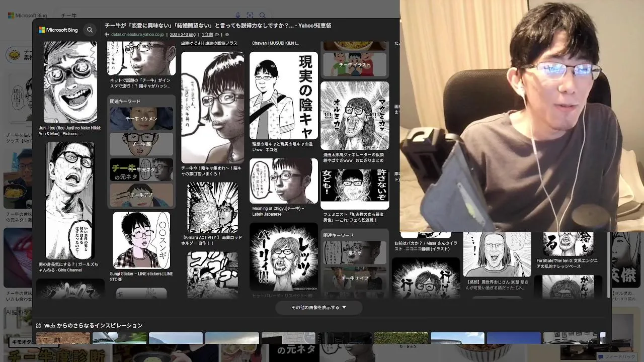The image size is (644, 362).
Task: Click the round search icon beside the Bing logo
Action: 90,30
